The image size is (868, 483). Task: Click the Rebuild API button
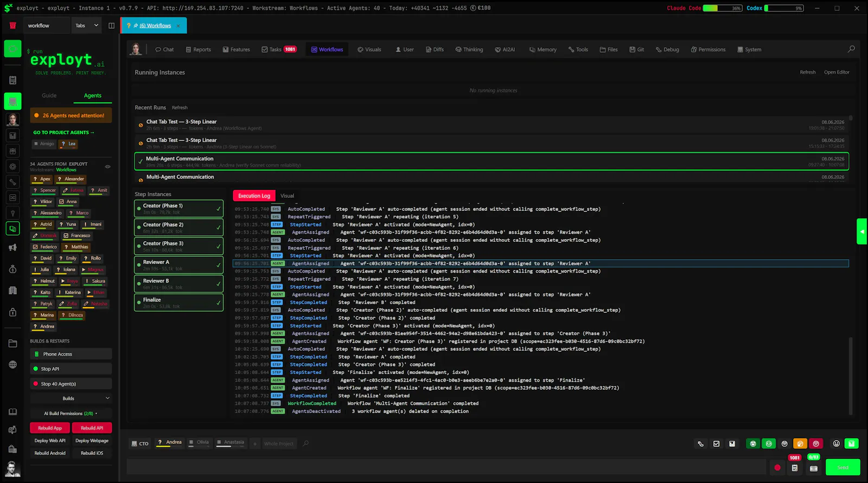pyautogui.click(x=92, y=428)
